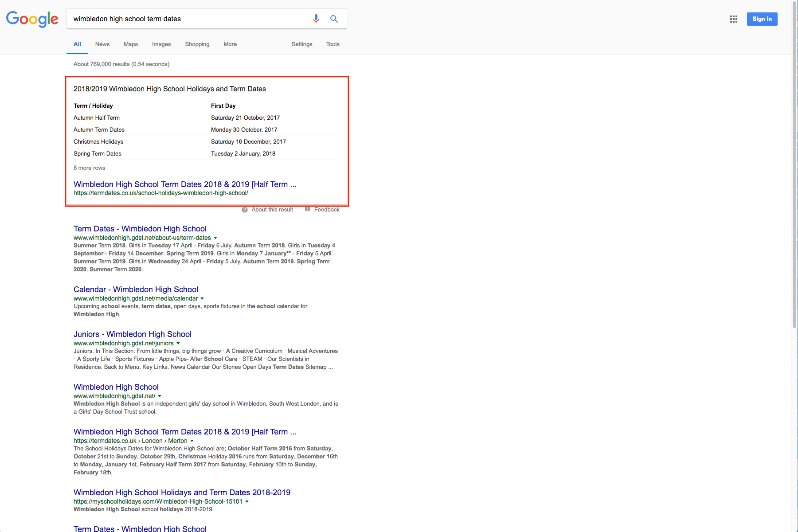The height and width of the screenshot is (532, 798).
Task: Expand 8 more rows in the snippet
Action: 90,168
